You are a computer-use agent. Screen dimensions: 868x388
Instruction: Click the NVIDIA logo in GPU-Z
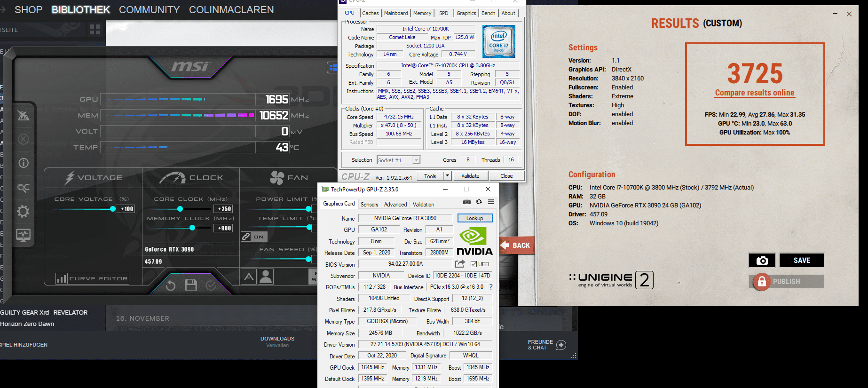tap(474, 242)
